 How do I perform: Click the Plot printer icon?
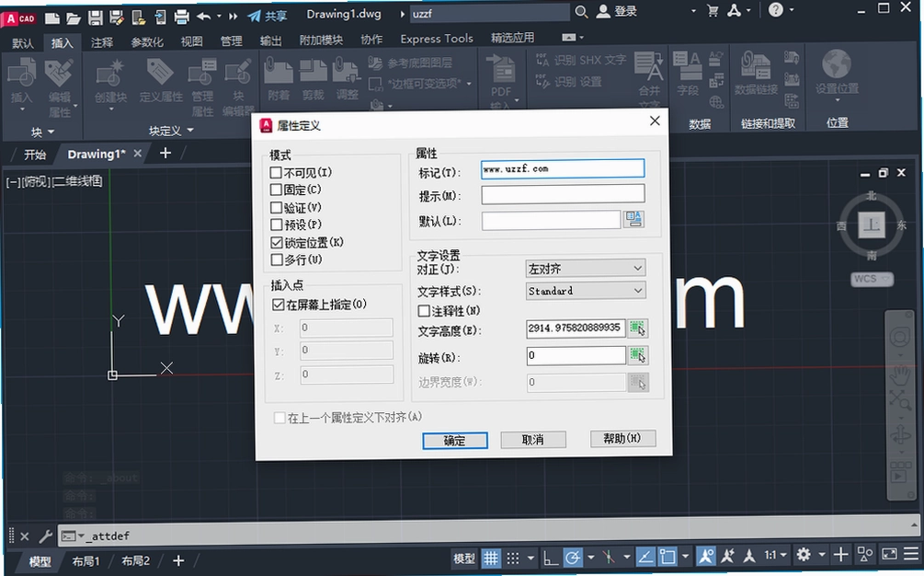[x=181, y=17]
